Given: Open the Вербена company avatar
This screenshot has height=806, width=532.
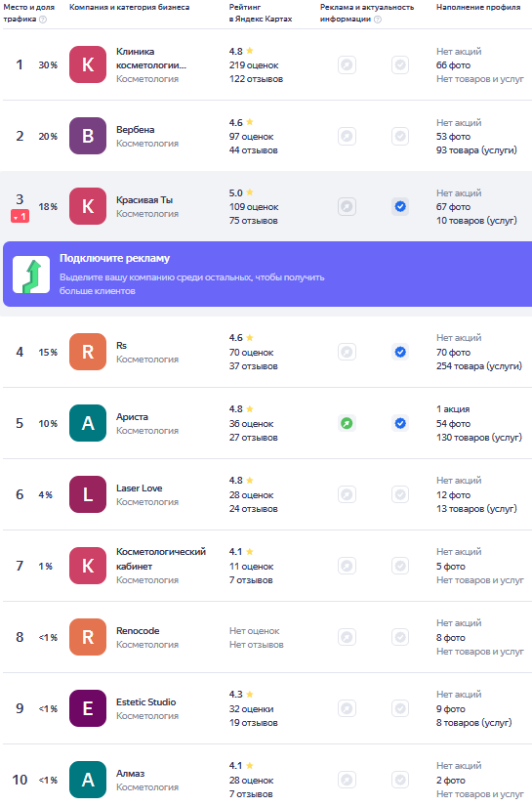Looking at the screenshot, I should (88, 136).
